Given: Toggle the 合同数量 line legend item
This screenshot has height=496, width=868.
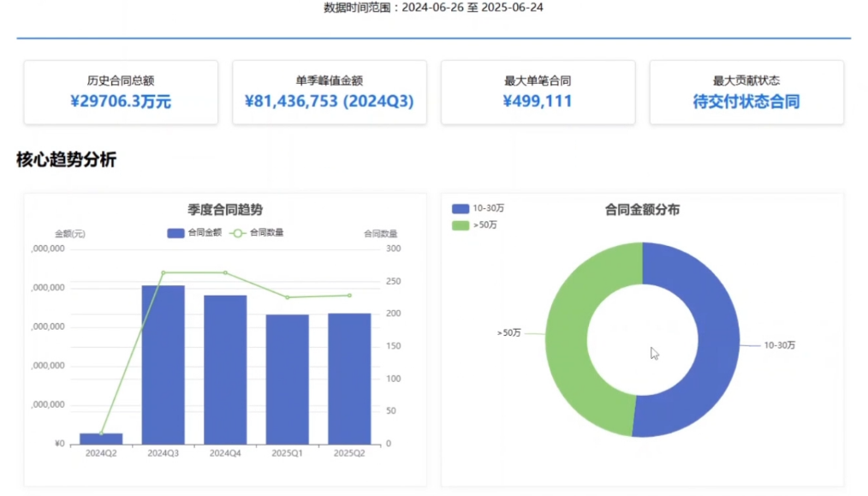Looking at the screenshot, I should coord(257,232).
